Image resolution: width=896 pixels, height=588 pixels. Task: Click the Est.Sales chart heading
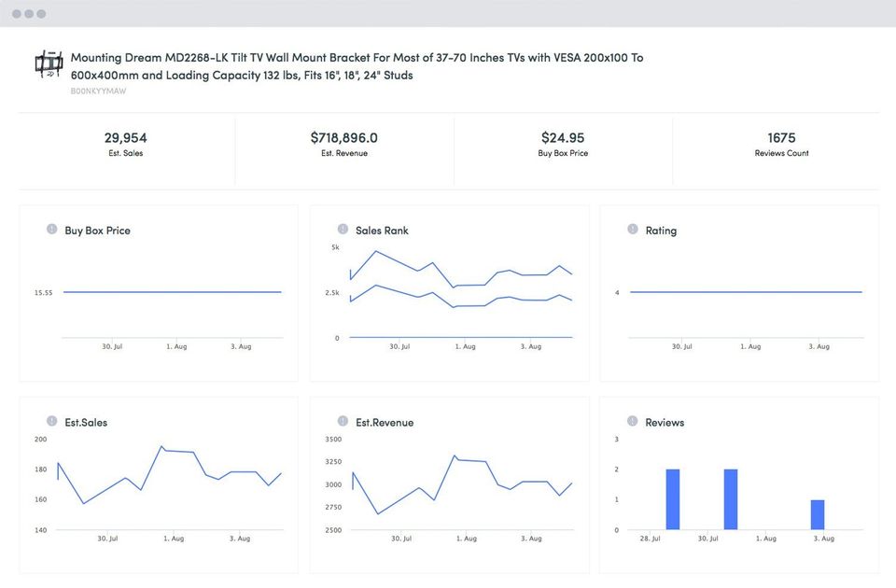click(86, 423)
